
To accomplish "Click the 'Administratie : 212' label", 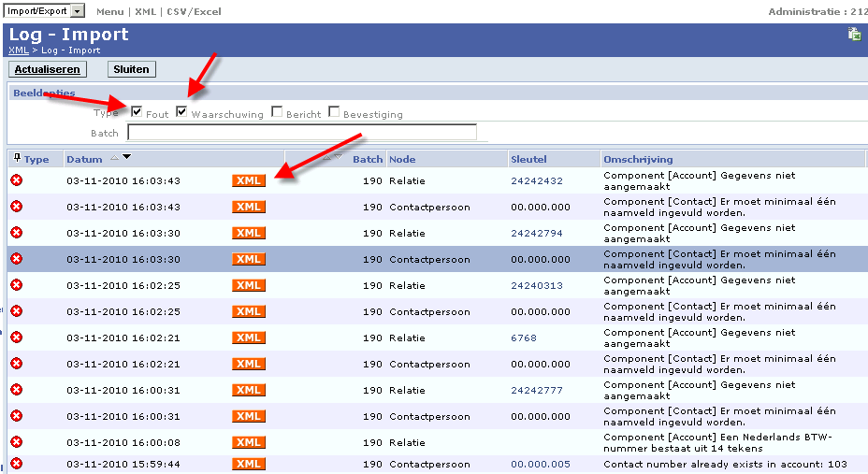I will [817, 11].
